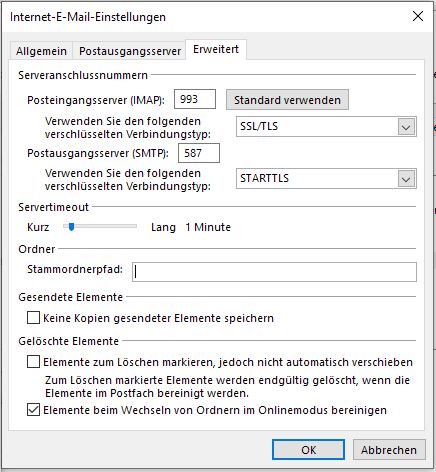The image size is (436, 472).
Task: Switch to the Allgemein tab
Action: coord(41,51)
